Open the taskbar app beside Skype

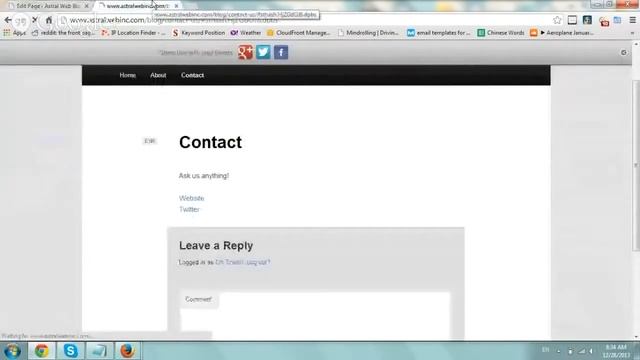click(x=99, y=351)
